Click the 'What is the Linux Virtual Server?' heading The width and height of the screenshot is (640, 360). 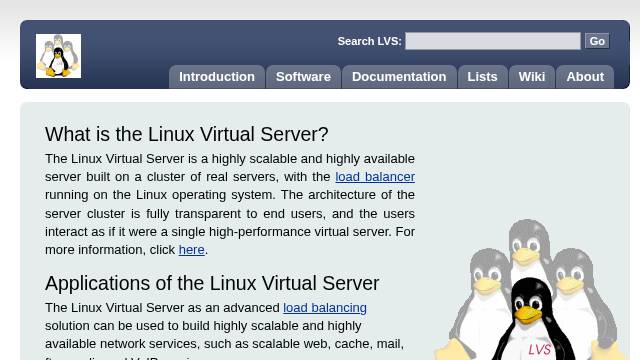pyautogui.click(x=187, y=134)
